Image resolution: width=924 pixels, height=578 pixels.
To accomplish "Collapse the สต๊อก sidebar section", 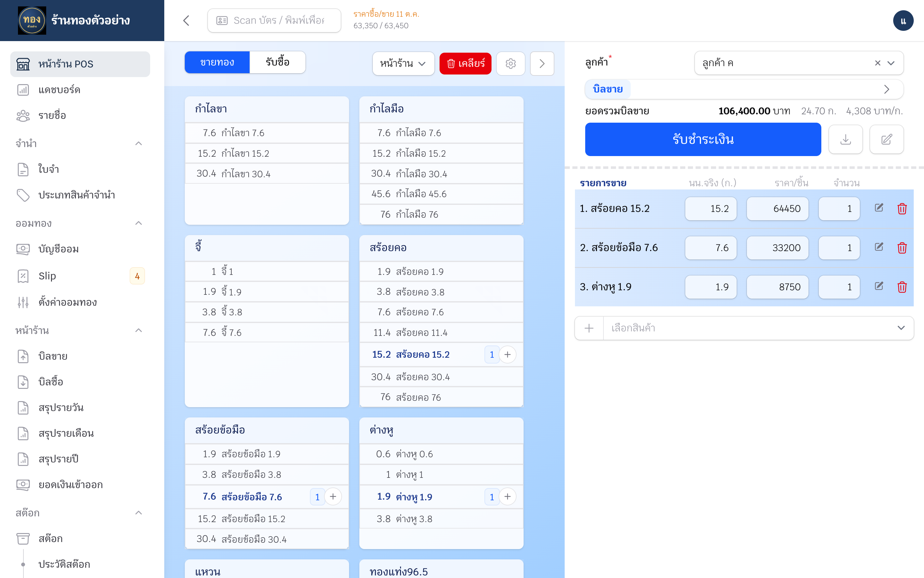I will click(x=139, y=512).
